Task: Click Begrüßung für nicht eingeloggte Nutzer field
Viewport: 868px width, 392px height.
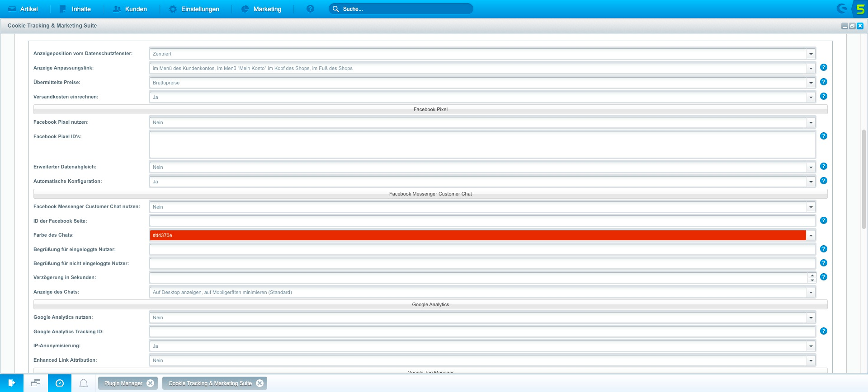Action: (x=482, y=263)
